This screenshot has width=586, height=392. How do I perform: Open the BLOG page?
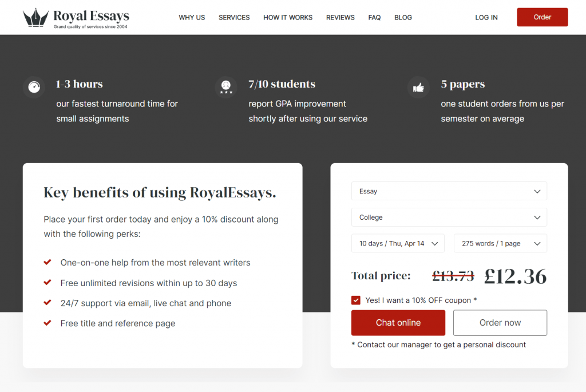403,18
